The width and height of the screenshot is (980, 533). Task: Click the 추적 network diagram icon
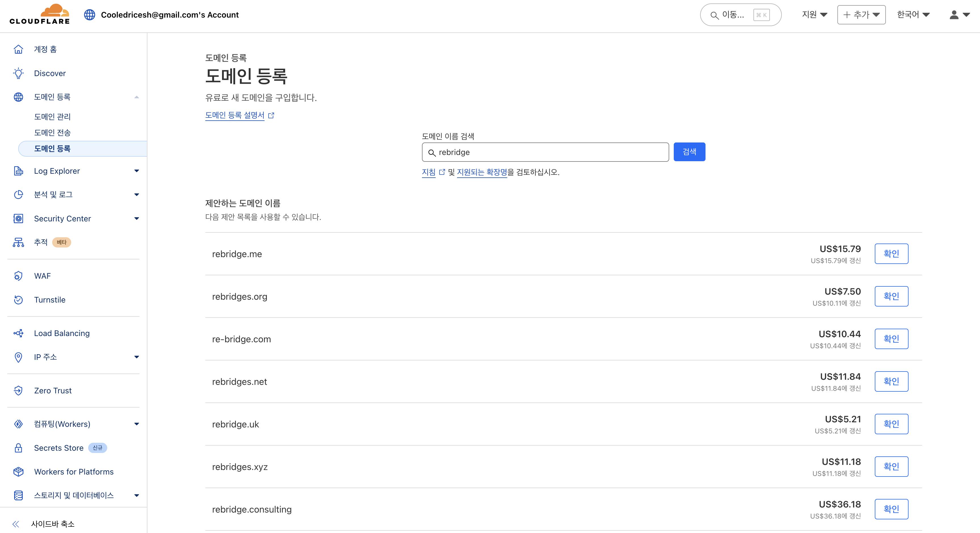pos(18,242)
